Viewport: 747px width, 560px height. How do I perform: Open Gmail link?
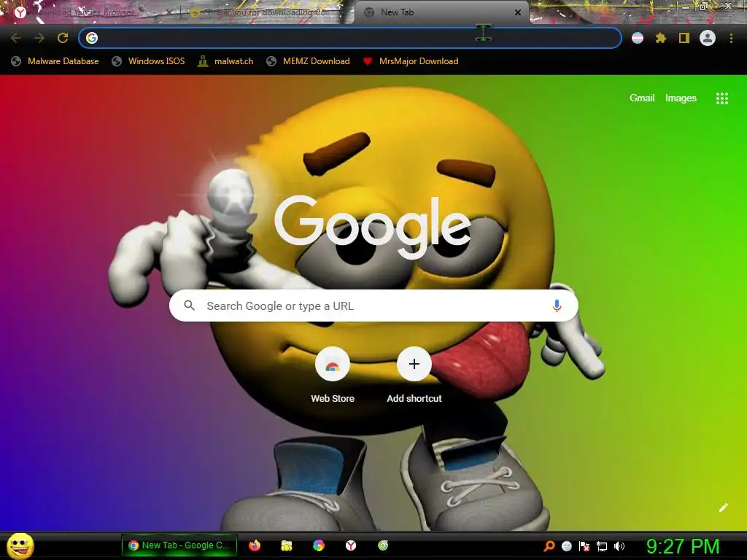(642, 98)
